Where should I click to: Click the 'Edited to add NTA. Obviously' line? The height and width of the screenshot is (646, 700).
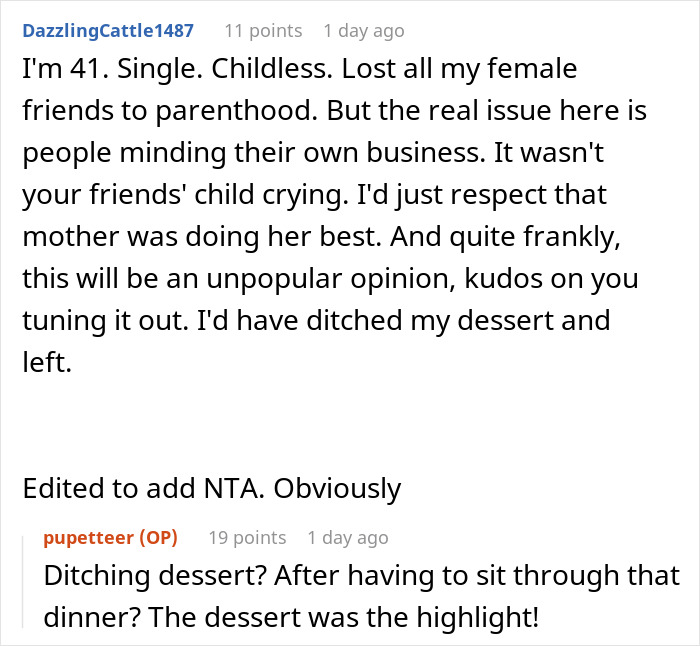tap(211, 488)
